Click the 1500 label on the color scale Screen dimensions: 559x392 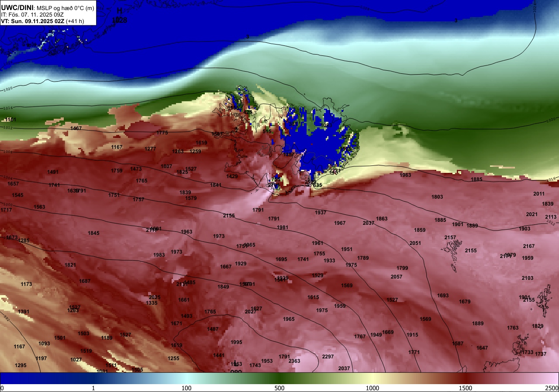466,388
